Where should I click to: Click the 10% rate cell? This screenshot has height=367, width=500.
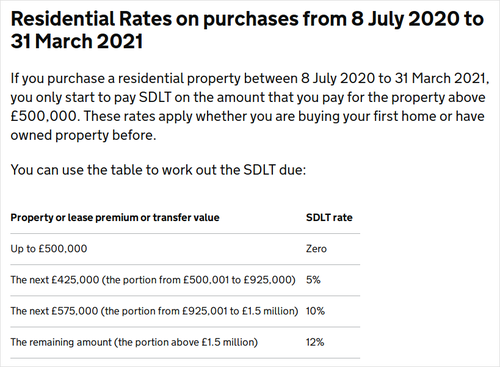point(315,311)
